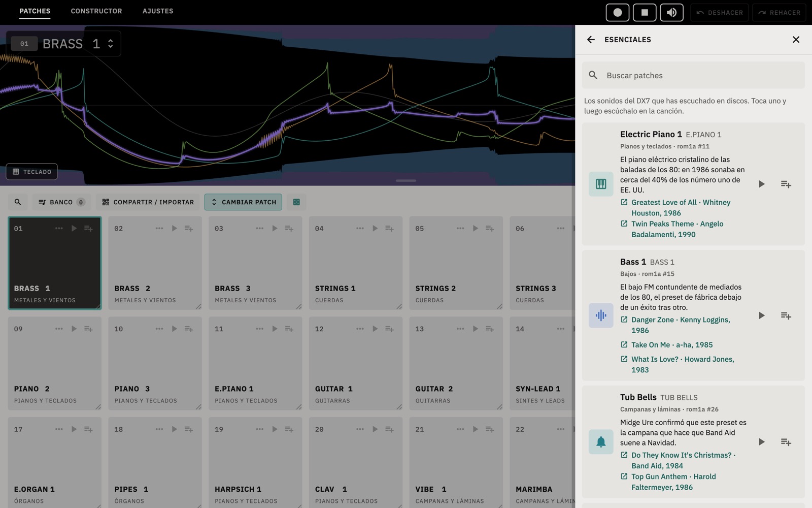812x508 pixels.
Task: Open more options for patch 20 CLAV 1
Action: click(x=360, y=430)
